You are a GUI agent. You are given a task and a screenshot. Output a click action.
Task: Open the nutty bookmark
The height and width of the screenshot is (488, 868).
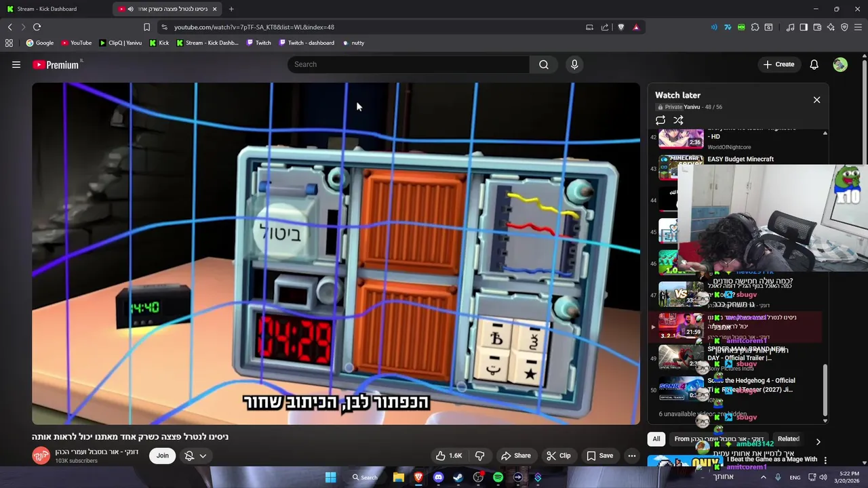(x=353, y=43)
